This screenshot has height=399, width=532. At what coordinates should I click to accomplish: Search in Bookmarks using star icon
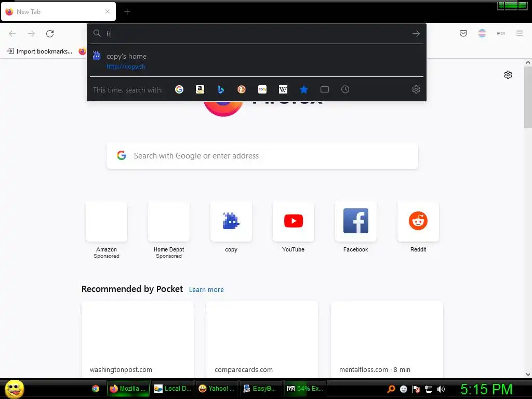304,89
